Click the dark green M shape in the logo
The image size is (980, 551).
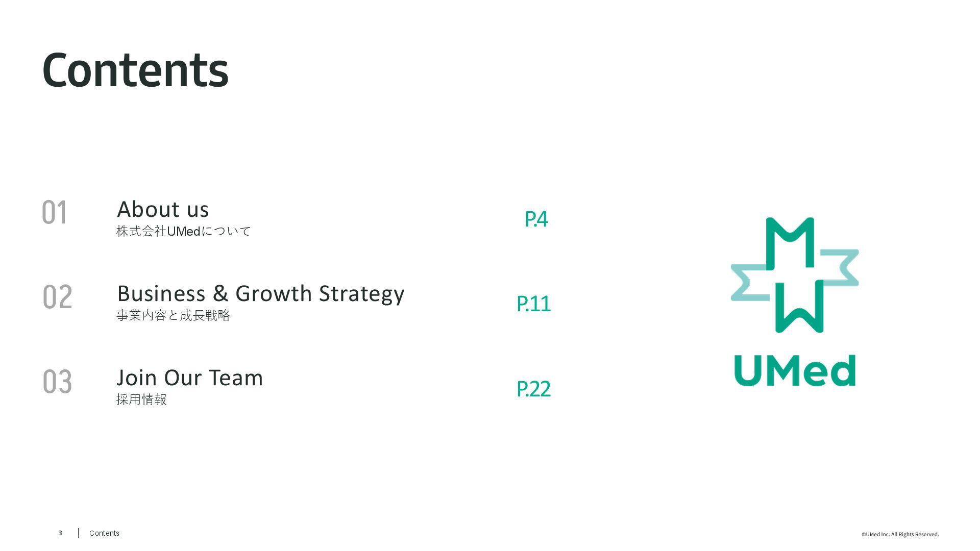[x=790, y=241]
